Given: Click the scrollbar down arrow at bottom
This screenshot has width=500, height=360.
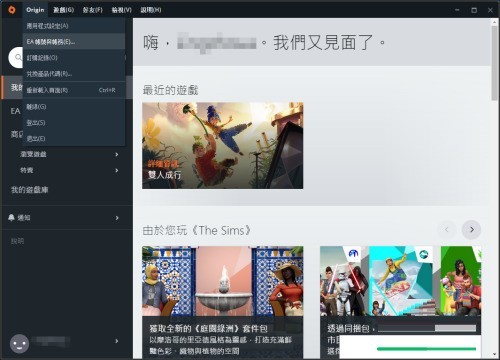Looking at the screenshot, I should coord(495,354).
